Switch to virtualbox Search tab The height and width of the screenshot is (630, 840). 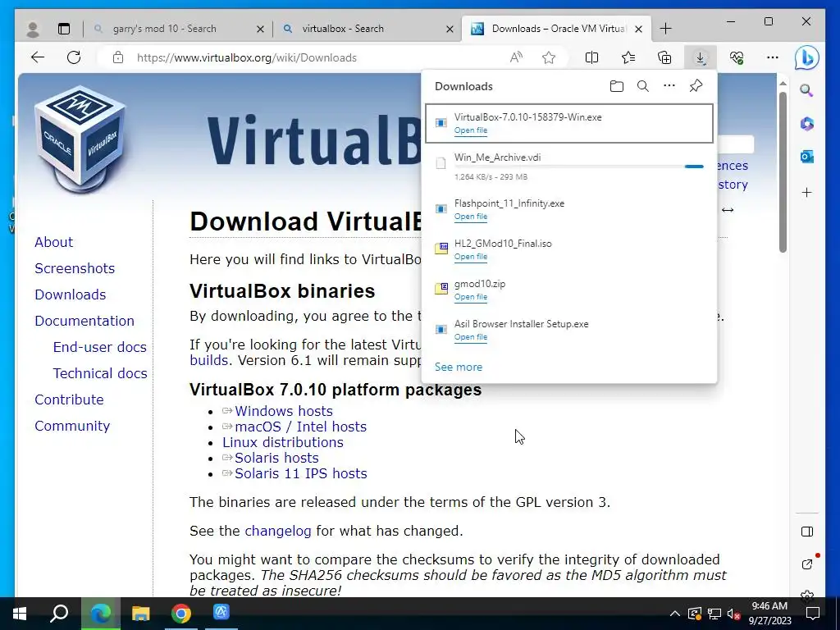343,29
